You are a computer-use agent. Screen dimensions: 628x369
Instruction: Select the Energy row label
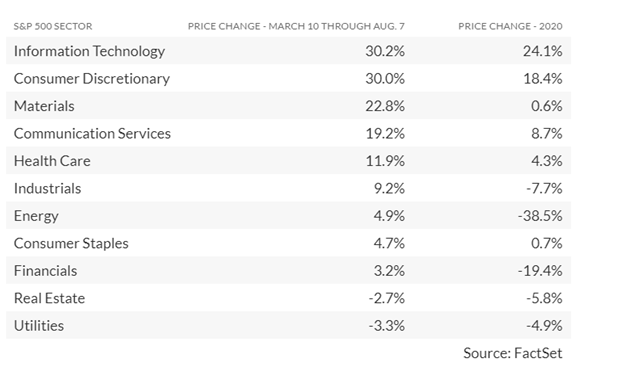(36, 216)
